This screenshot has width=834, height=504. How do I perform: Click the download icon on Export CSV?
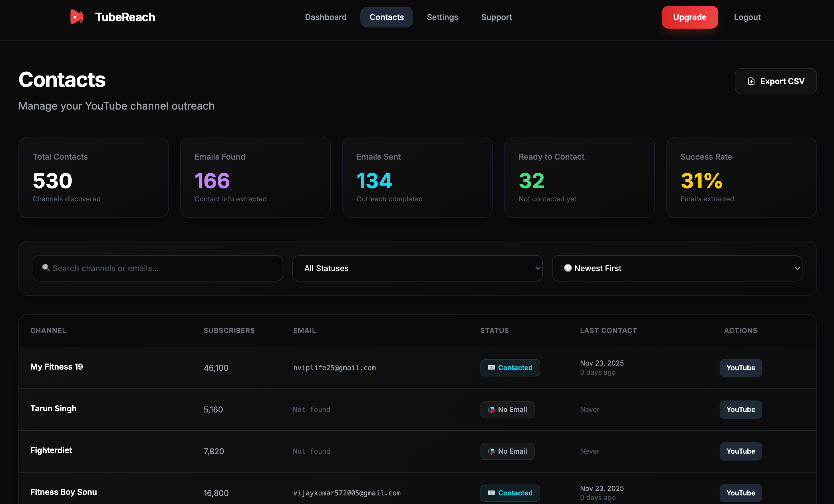(751, 81)
